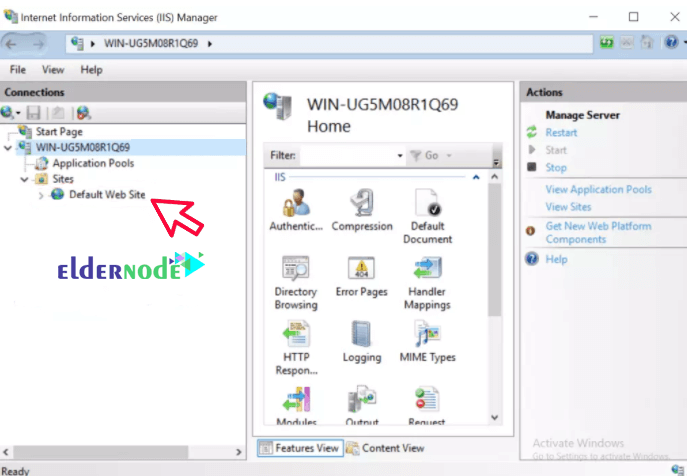Open the Default Document feature
Screen dimensions: 687x476
tap(427, 216)
